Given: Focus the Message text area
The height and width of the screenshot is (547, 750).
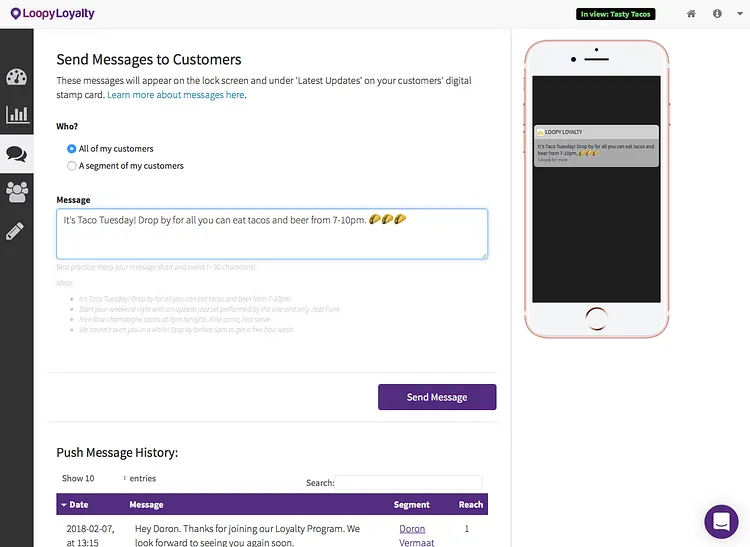Looking at the screenshot, I should (272, 234).
